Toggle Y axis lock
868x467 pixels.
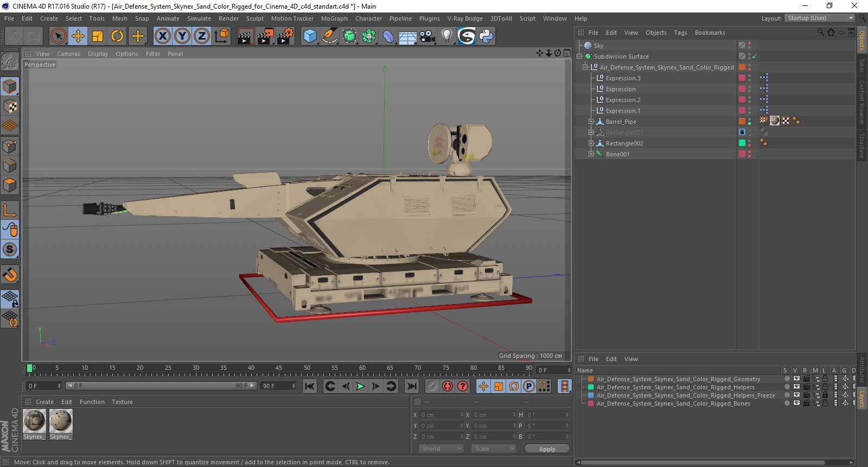(x=182, y=36)
